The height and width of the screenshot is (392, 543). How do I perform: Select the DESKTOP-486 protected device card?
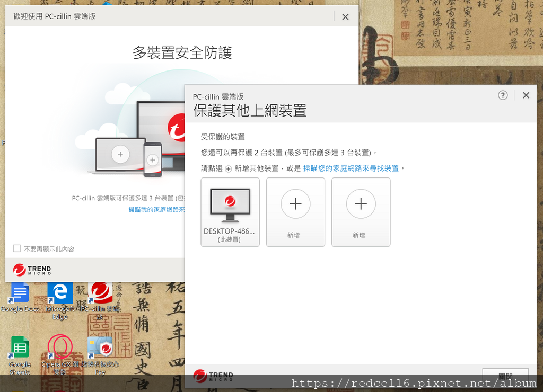230,212
